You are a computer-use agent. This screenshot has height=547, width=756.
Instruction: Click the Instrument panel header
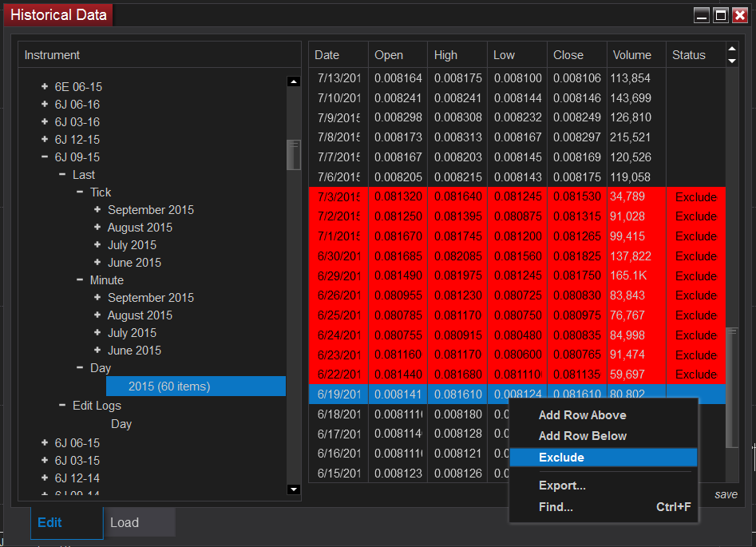(x=159, y=55)
